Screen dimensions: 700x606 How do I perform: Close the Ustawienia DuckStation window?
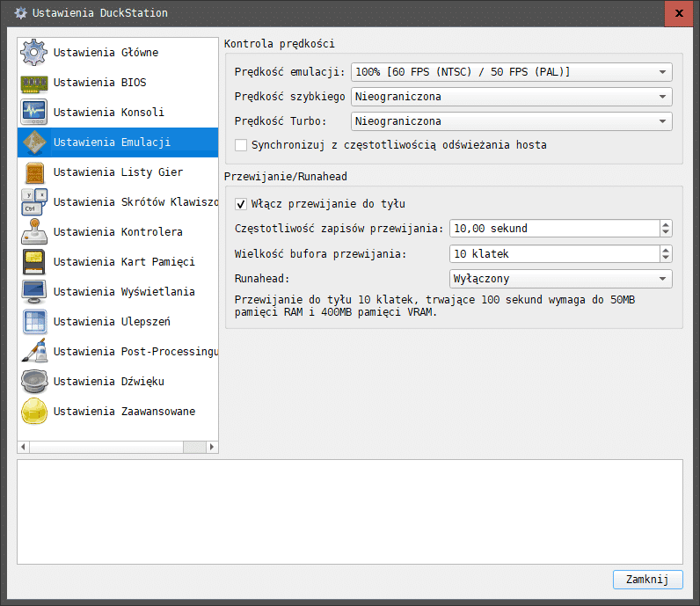[679, 13]
